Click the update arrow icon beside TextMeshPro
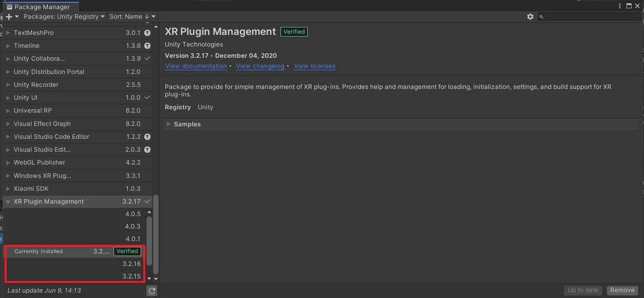This screenshot has height=298, width=644. 147,33
